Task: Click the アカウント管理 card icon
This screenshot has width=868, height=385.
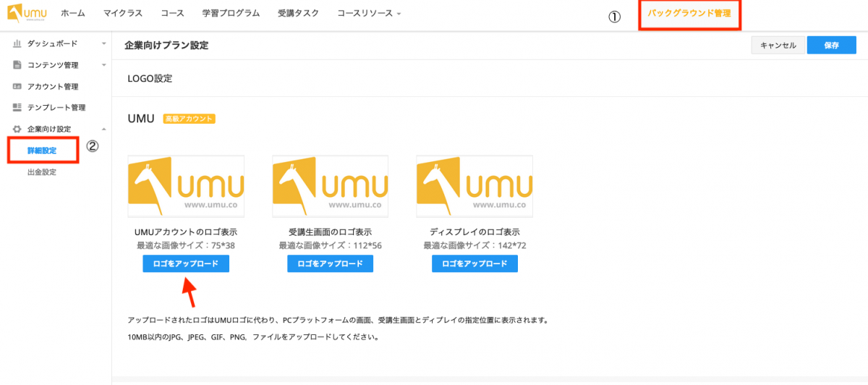Action: 17,86
